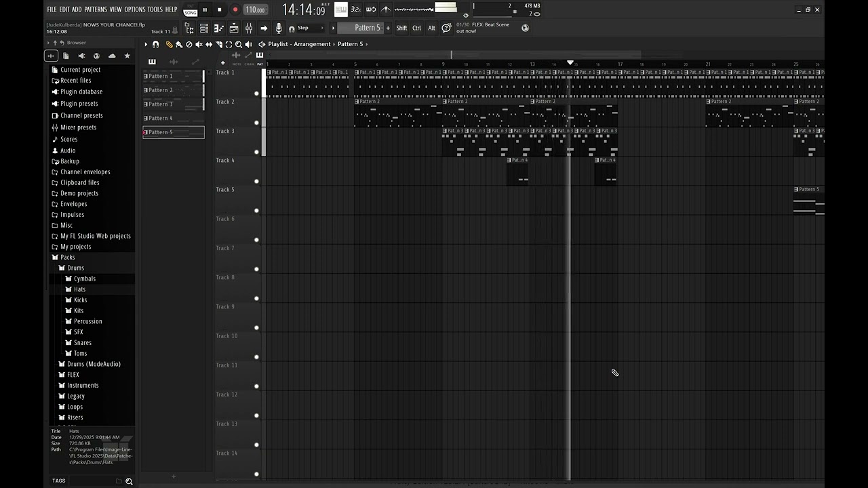Open the PATTERNS menu
Viewport: 868px width, 488px height.
pos(96,9)
